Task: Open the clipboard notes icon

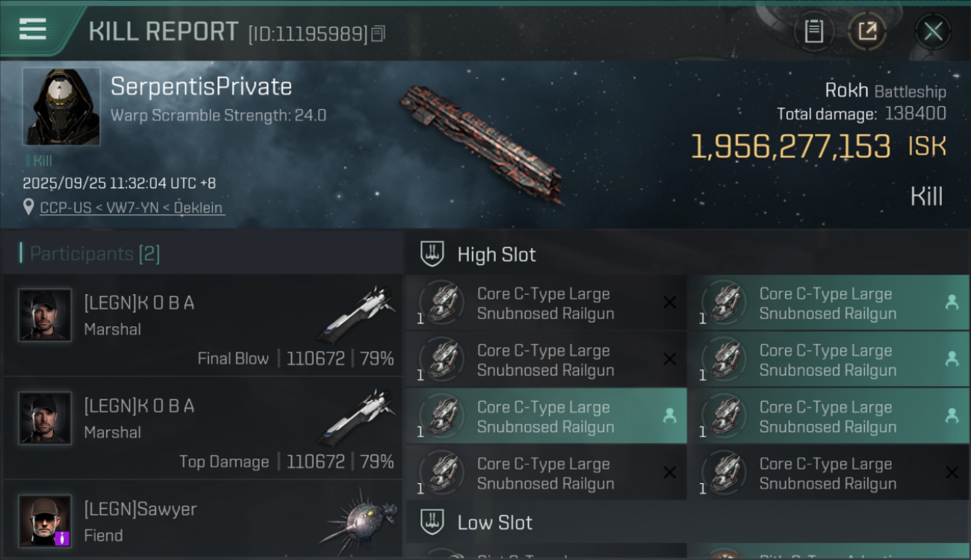Action: click(813, 31)
